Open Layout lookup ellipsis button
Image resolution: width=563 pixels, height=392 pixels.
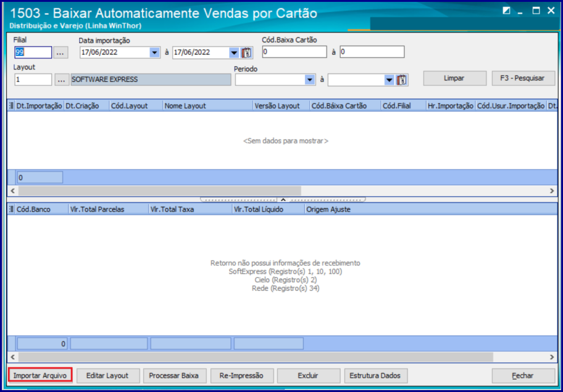click(62, 80)
